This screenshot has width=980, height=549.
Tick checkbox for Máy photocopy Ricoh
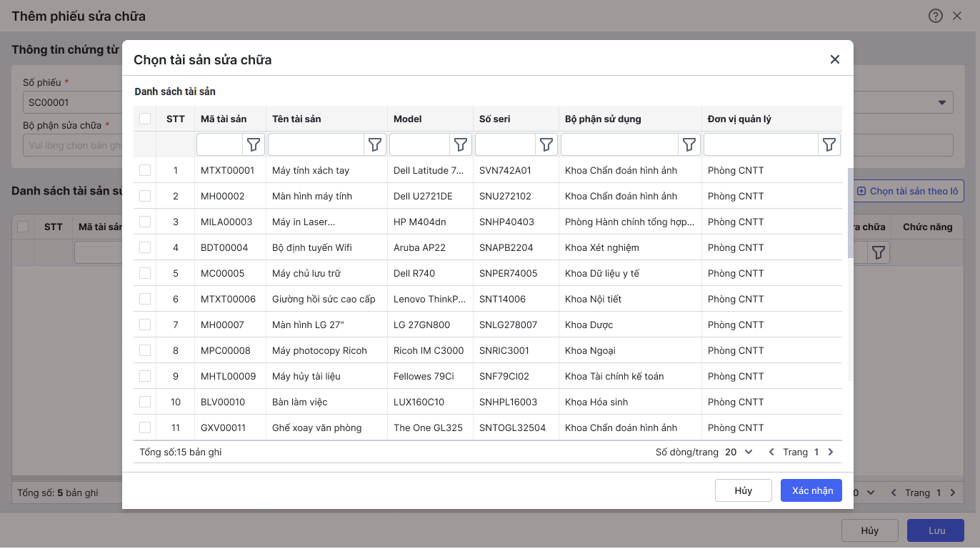[x=145, y=350]
